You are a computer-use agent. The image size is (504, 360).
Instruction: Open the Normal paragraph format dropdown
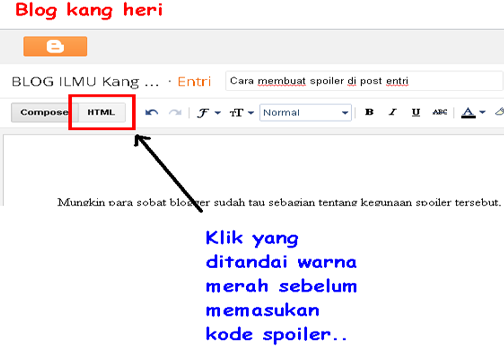[x=305, y=113]
